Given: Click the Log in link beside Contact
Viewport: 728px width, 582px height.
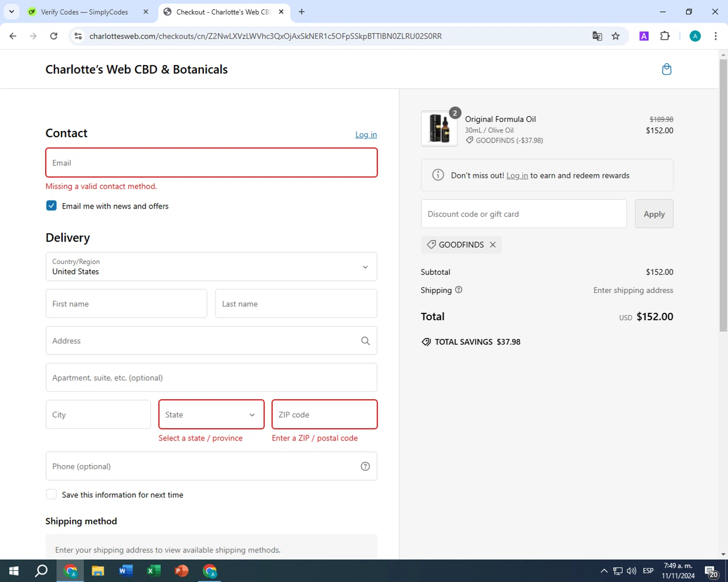Looking at the screenshot, I should pos(366,135).
